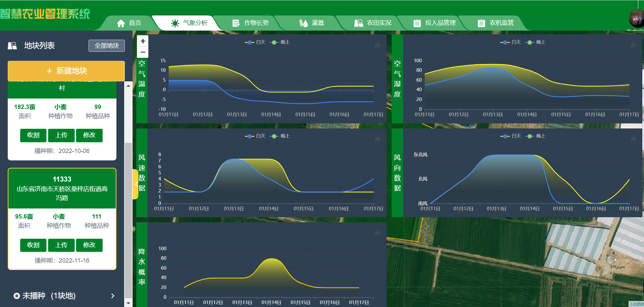Toggle 晚上 legend in 风向数据 chart
Screen dimensions: 644x307
536,136
